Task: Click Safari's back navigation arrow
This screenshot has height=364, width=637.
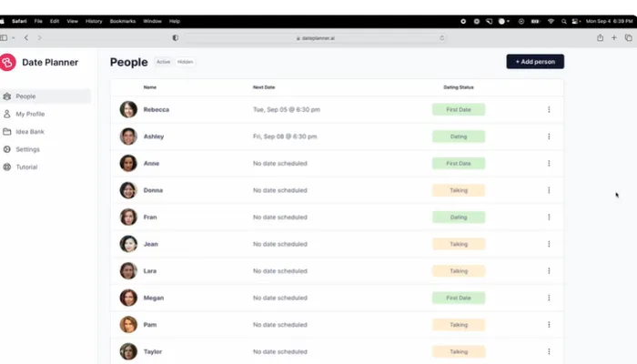Action: (26, 38)
